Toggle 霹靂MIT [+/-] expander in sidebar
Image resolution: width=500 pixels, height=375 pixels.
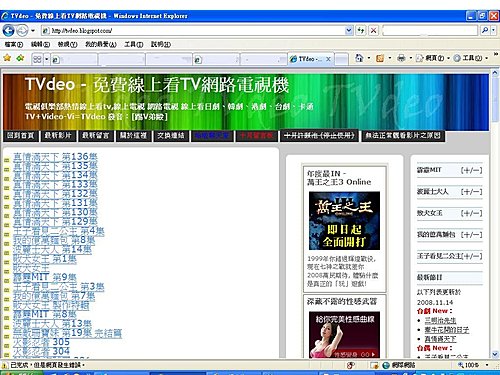(471, 170)
